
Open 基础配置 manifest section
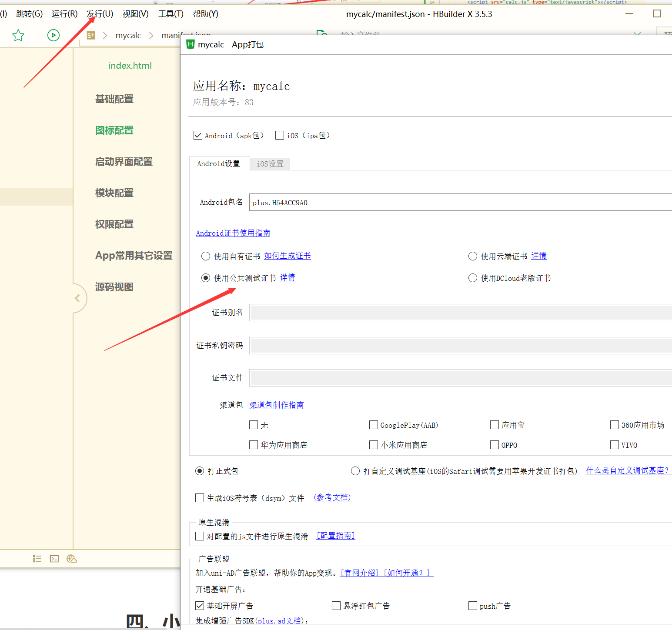point(114,99)
